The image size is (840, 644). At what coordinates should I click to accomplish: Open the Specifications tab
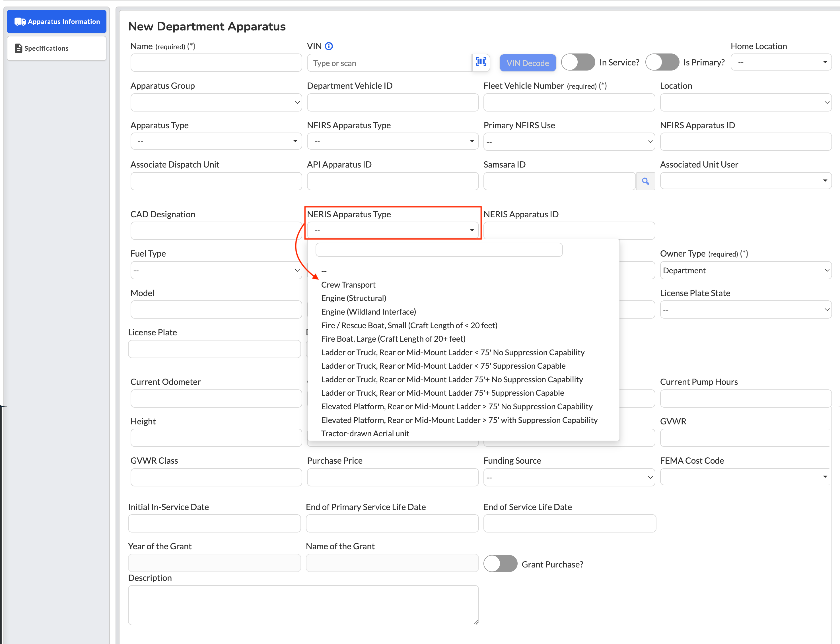click(x=57, y=48)
